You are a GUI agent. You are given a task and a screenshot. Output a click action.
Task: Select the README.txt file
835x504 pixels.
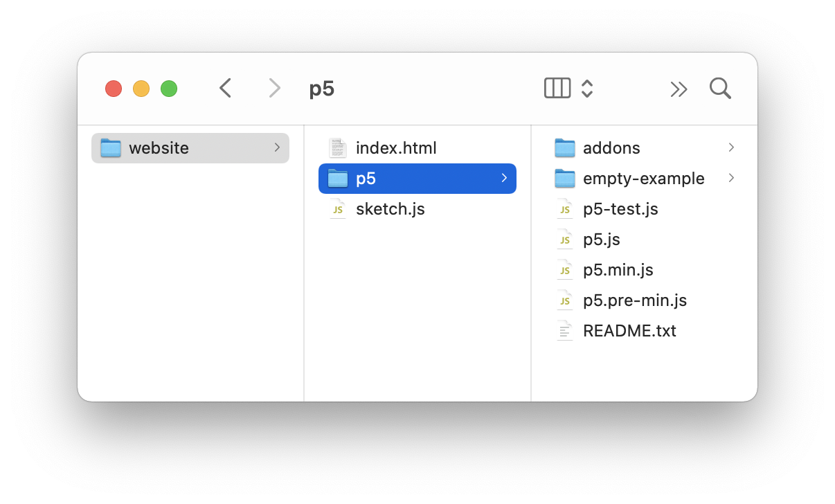(629, 331)
